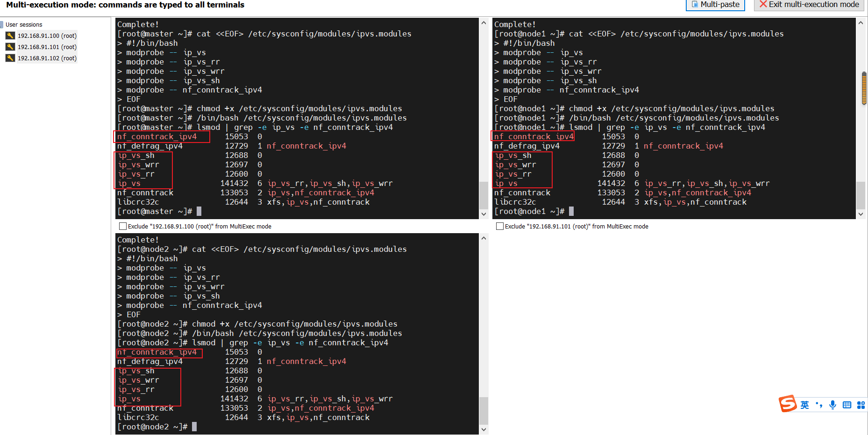Click the 192.168.91.101 session key icon
Screen dimensions: 868x435
[x=10, y=47]
